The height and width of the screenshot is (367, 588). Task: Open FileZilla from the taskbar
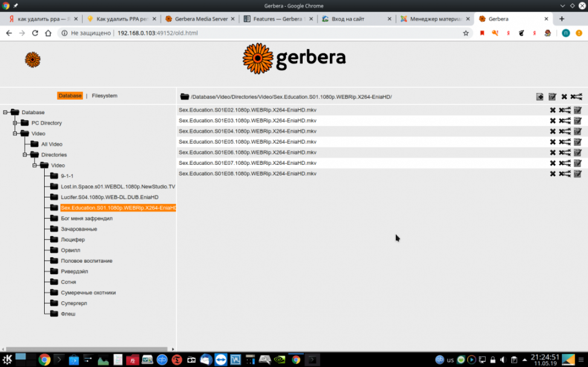[x=132, y=360]
